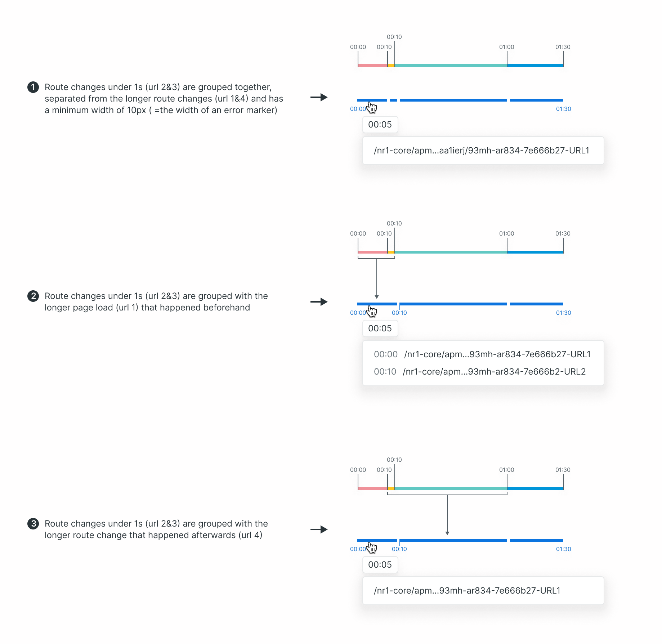Click the numbered badge 2 icon
The image size is (662, 644).
33,296
